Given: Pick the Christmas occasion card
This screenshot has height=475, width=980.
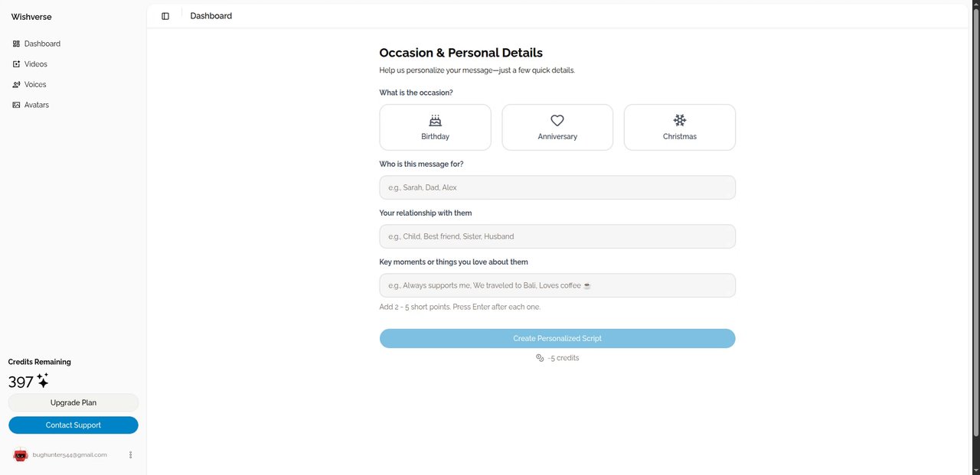Looking at the screenshot, I should [x=680, y=128].
